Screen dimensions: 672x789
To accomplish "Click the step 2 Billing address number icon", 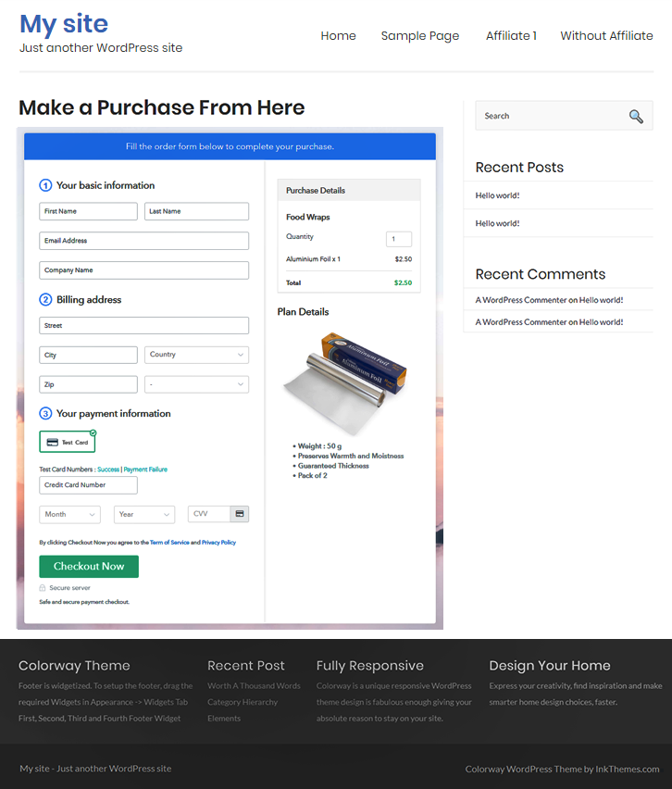I will tap(45, 300).
